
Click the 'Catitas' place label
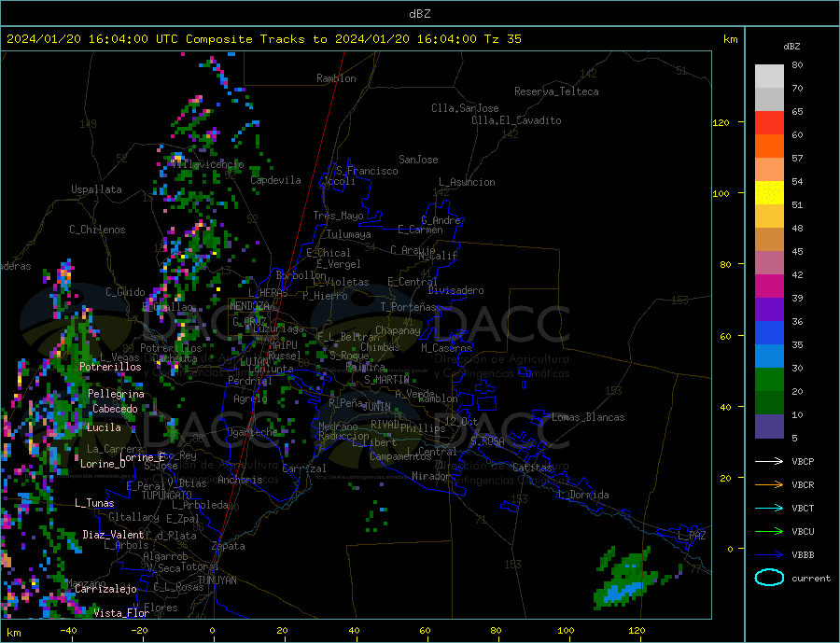pyautogui.click(x=532, y=468)
